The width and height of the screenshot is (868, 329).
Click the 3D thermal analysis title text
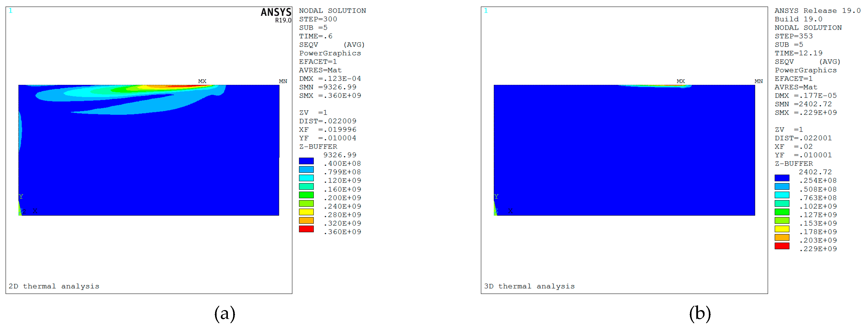pos(529,286)
